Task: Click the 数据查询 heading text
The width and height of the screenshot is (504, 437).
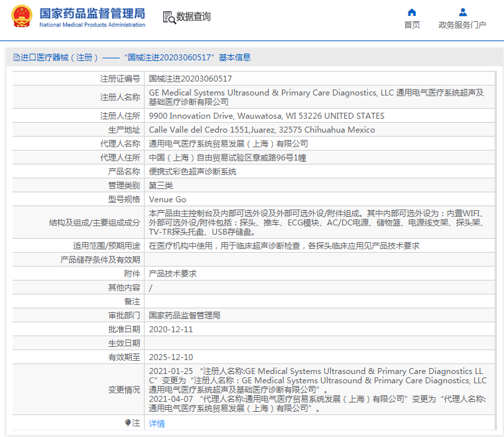Action: 193,17
